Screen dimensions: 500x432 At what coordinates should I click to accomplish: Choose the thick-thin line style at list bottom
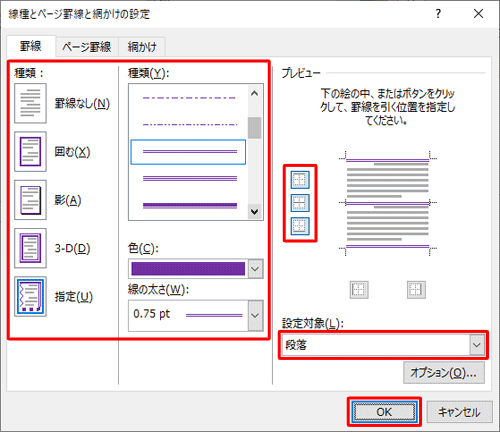189,206
